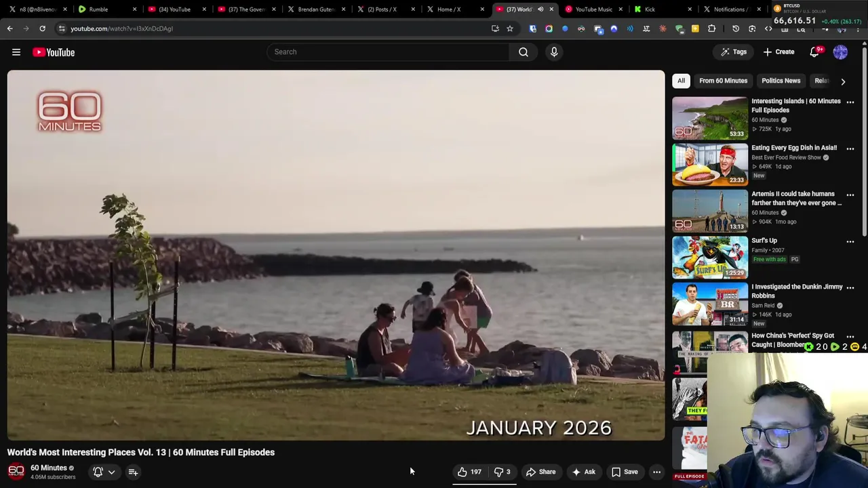Open the Tags extension button
This screenshot has width=868, height=488.
[734, 52]
